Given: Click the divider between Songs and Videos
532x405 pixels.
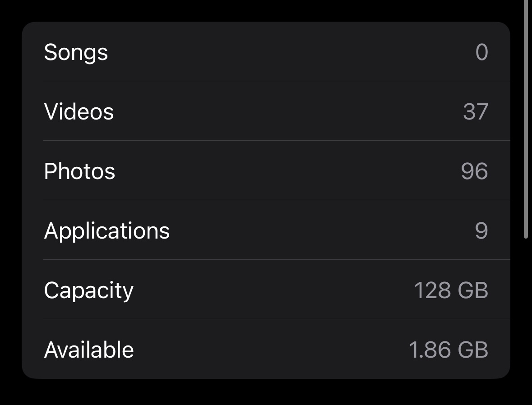Looking at the screenshot, I should (276, 81).
